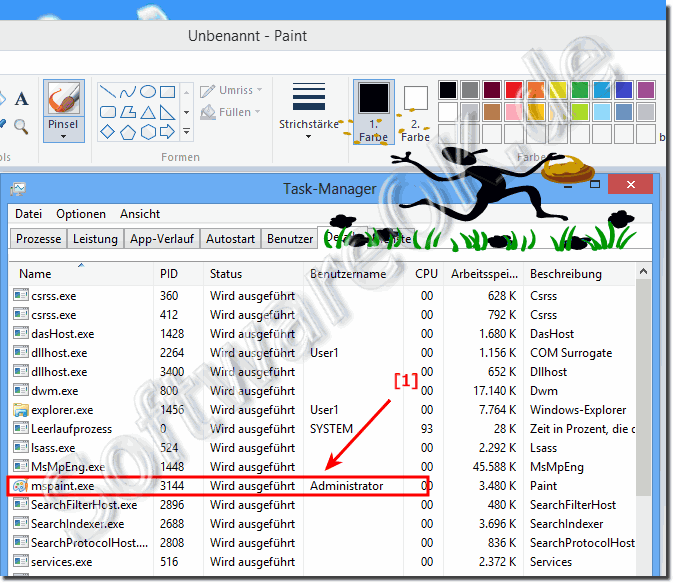
Task: Pick the oval shape
Action: point(148,91)
